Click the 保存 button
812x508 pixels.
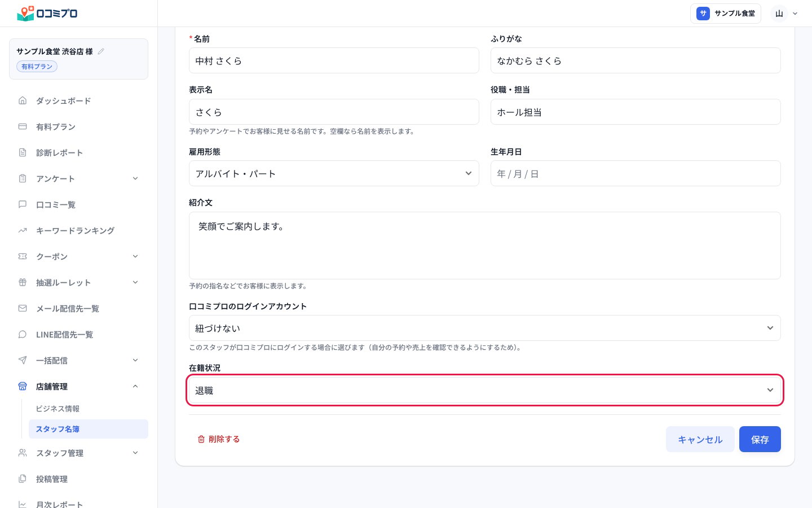760,439
